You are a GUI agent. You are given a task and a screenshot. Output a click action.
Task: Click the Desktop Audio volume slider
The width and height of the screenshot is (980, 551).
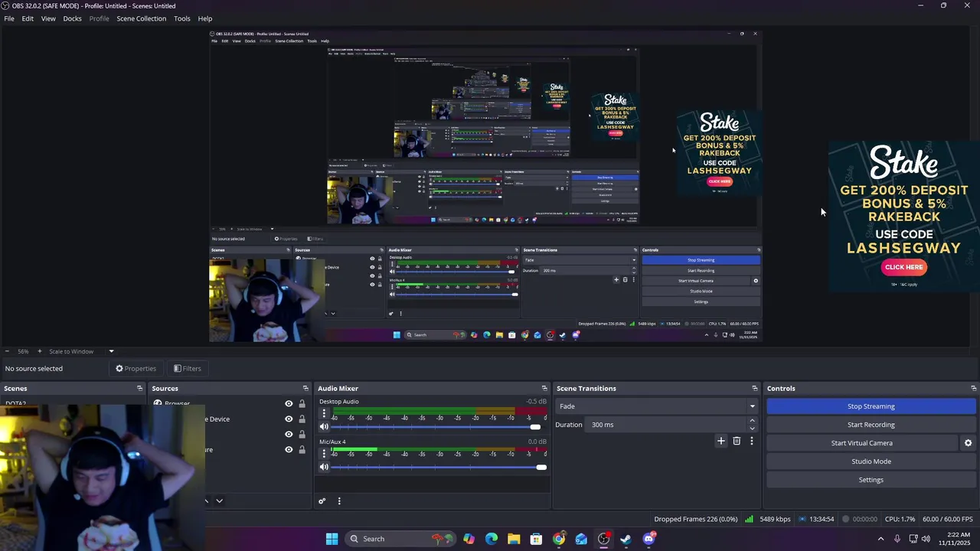pyautogui.click(x=437, y=427)
